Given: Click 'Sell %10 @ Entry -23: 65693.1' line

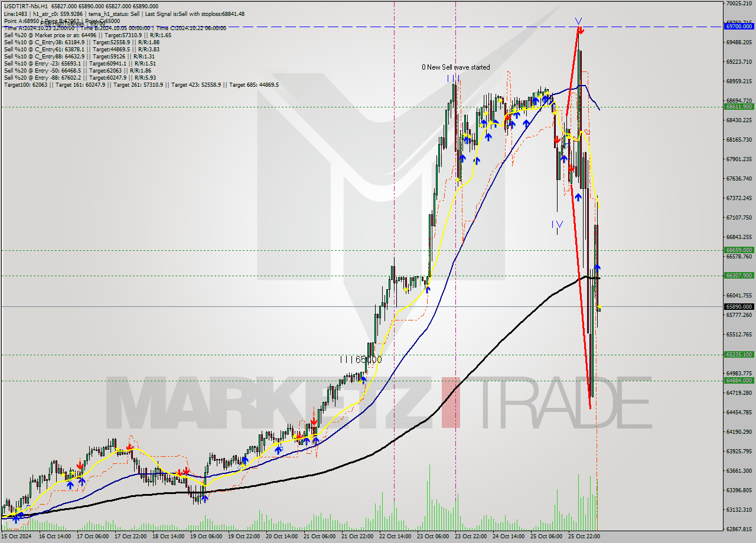Looking at the screenshot, I should click(x=80, y=63).
